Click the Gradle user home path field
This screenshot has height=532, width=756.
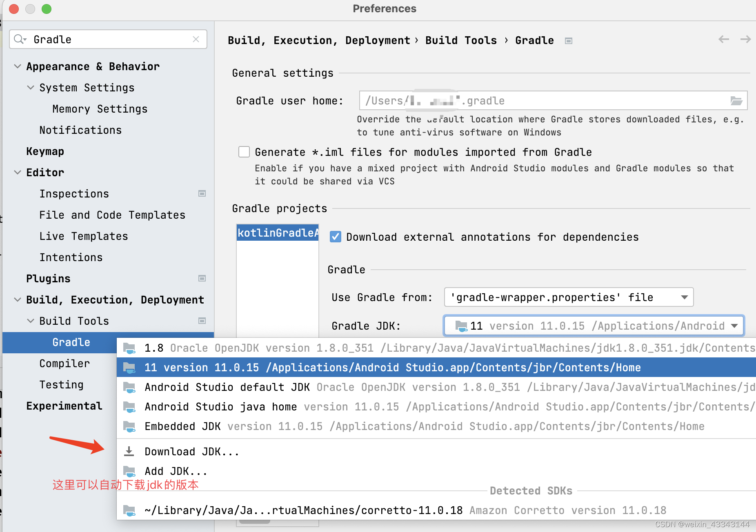tap(553, 100)
